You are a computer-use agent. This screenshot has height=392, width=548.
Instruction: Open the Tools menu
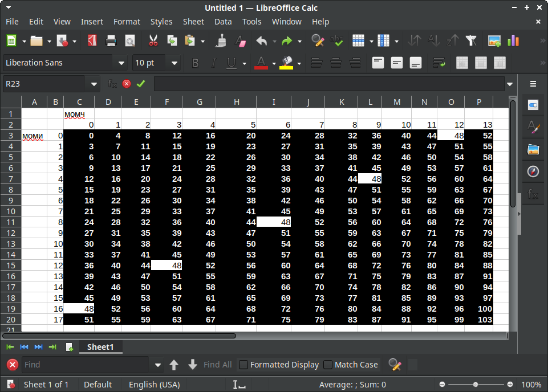click(x=251, y=22)
